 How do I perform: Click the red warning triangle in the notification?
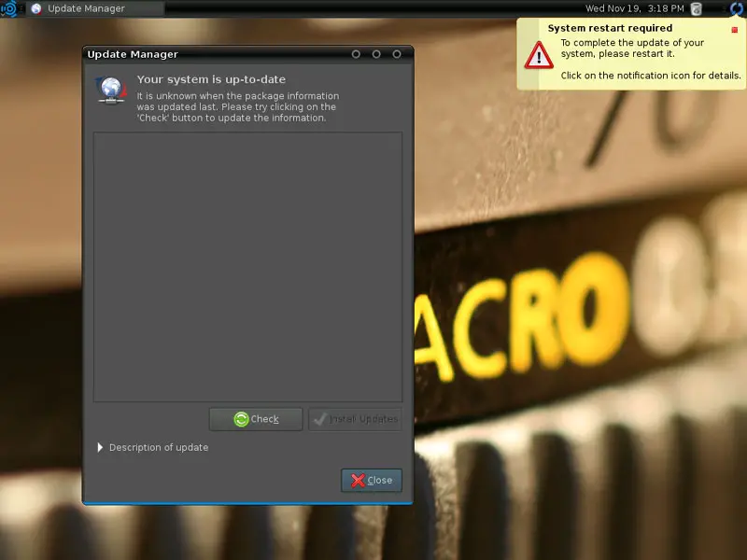(x=539, y=55)
